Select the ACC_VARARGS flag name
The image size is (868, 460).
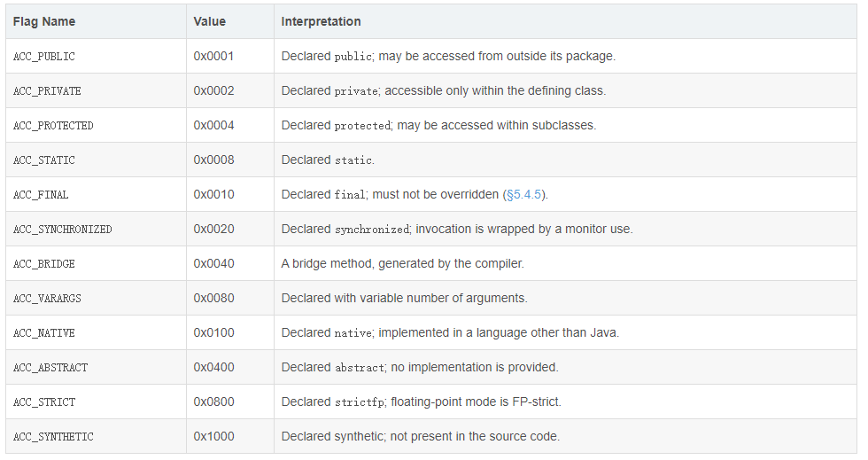coord(47,298)
